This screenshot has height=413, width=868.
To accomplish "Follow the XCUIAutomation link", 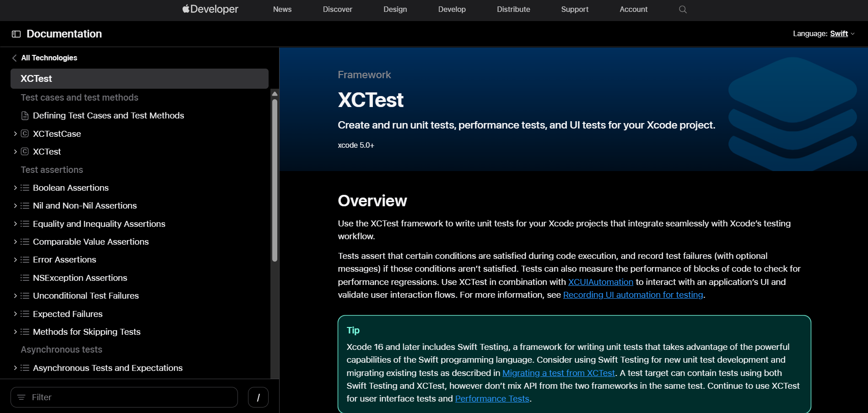I will coord(601,282).
